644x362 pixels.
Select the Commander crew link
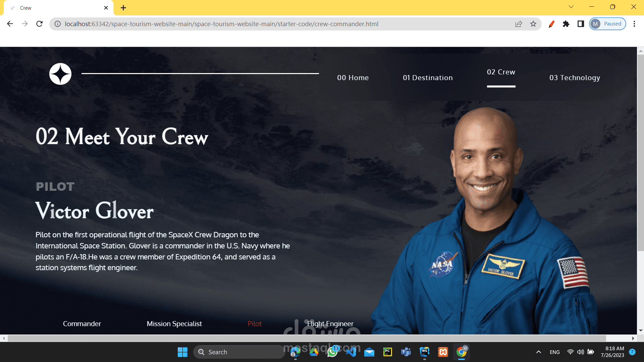pyautogui.click(x=82, y=324)
